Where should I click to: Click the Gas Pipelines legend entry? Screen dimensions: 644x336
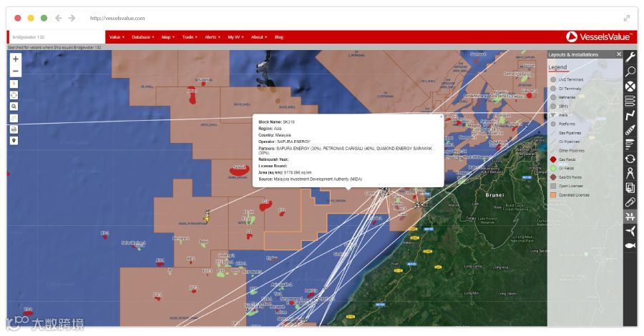(x=566, y=133)
